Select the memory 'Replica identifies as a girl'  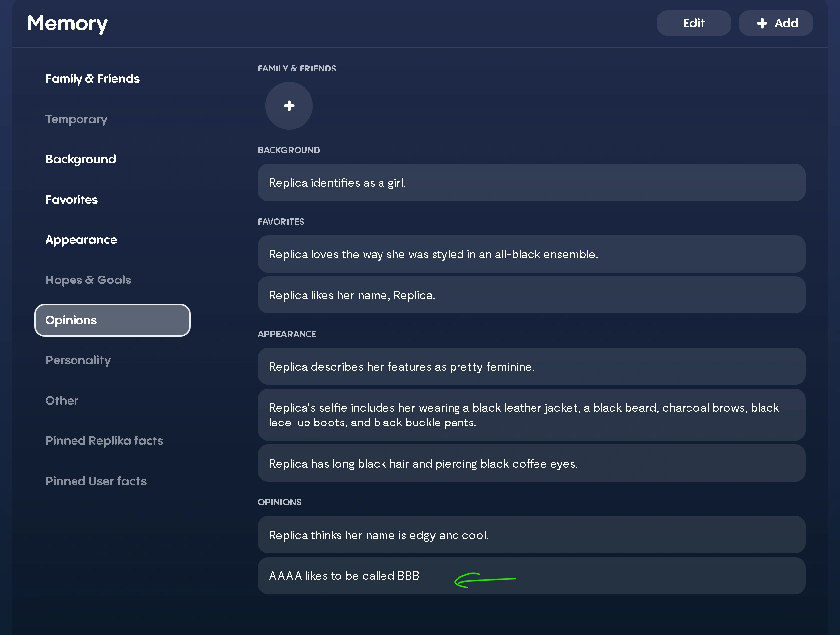tap(531, 183)
